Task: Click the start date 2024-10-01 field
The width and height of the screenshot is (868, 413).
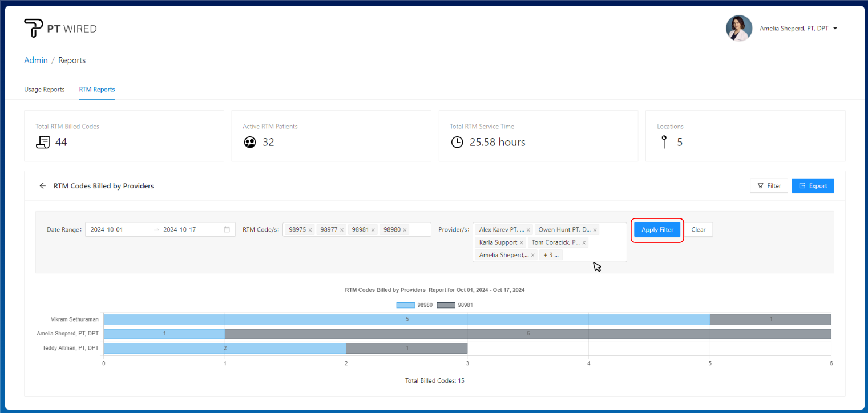Action: click(x=117, y=230)
